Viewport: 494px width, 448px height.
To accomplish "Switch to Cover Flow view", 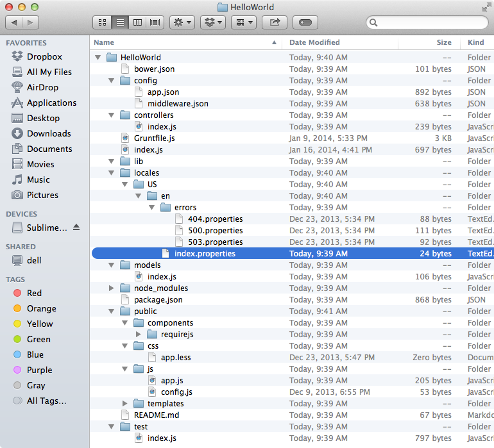I will tap(155, 22).
